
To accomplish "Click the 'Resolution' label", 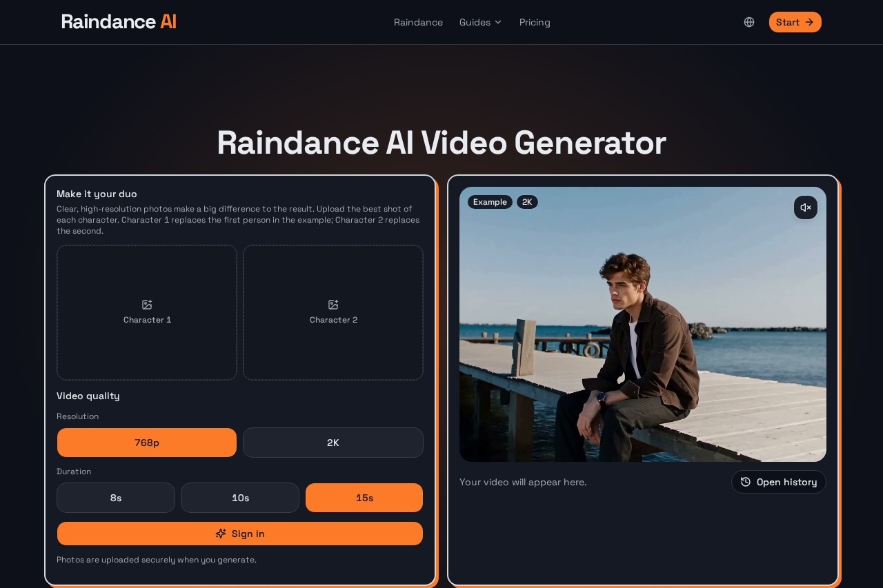I will point(77,416).
